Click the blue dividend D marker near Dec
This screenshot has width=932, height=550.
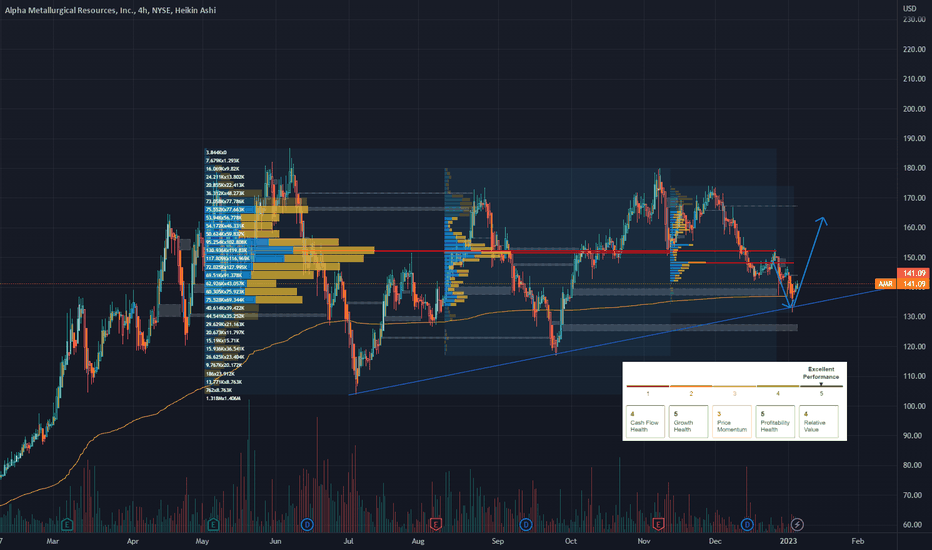(x=747, y=524)
